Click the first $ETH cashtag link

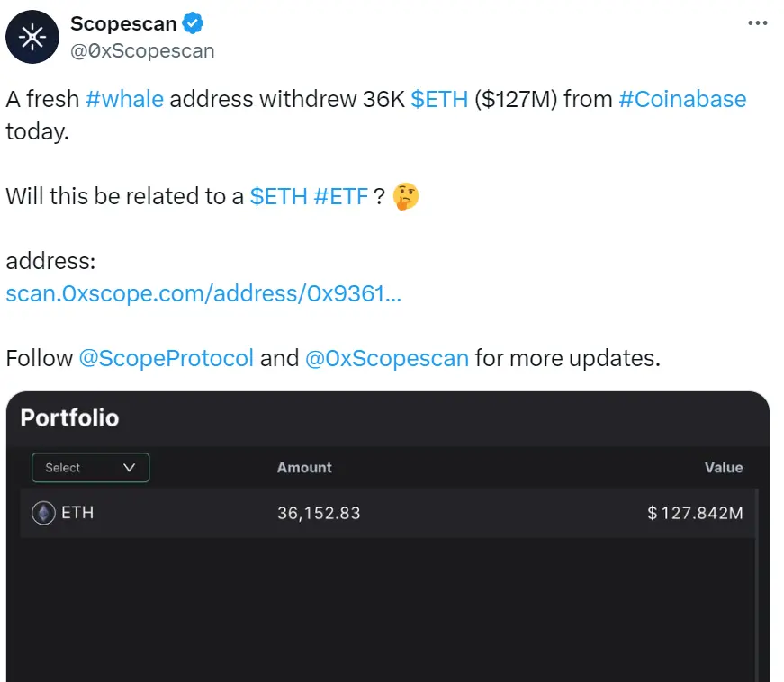pos(438,99)
